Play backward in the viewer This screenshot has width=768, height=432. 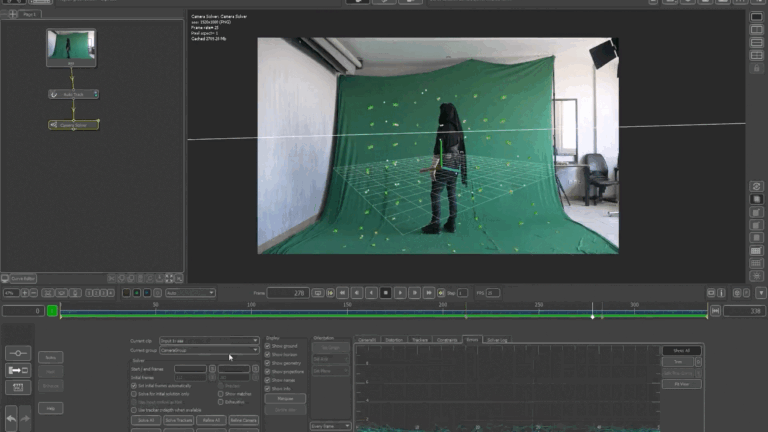click(371, 293)
